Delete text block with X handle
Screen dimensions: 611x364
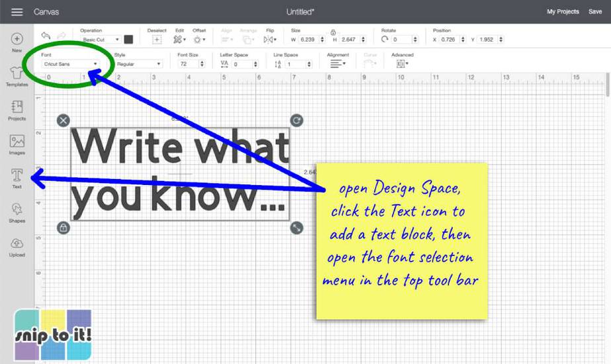point(63,120)
